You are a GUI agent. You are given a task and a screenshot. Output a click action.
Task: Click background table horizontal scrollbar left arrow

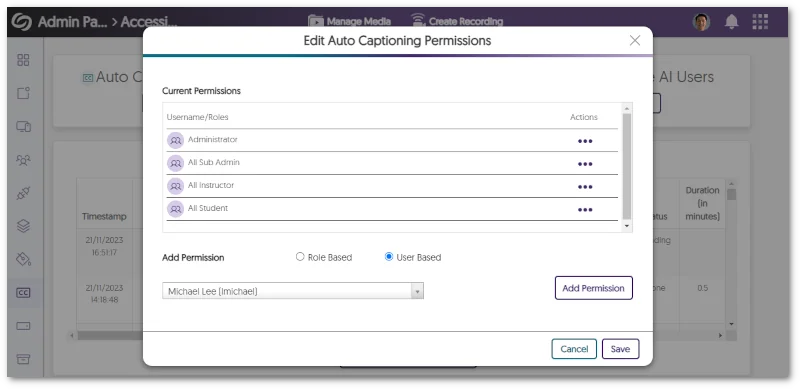pos(72,335)
